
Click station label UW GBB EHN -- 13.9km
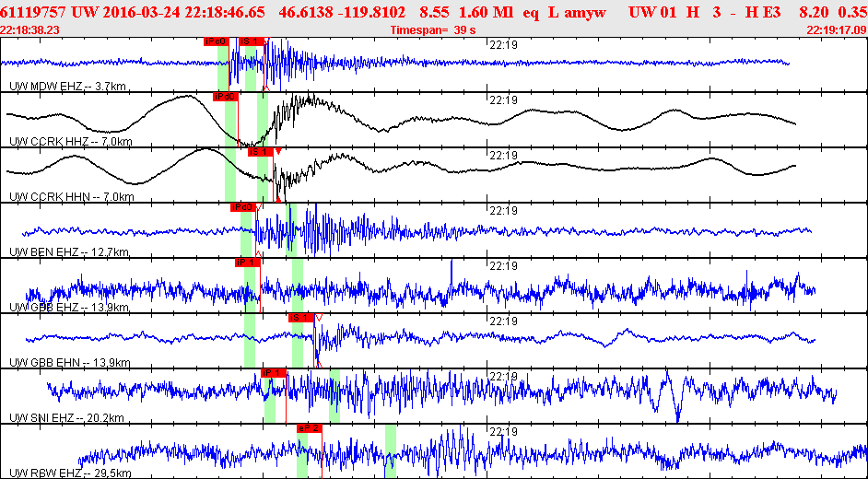68,363
